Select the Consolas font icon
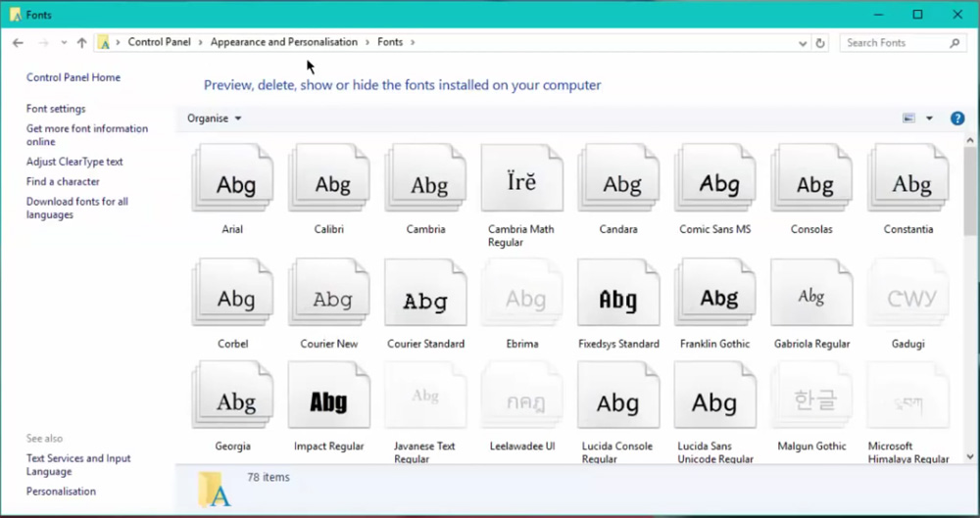Viewport: 980px width, 518px height. (811, 179)
